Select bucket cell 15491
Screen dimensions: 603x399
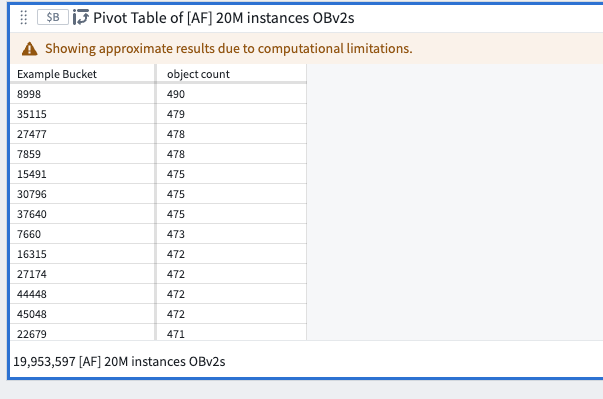(x=82, y=174)
